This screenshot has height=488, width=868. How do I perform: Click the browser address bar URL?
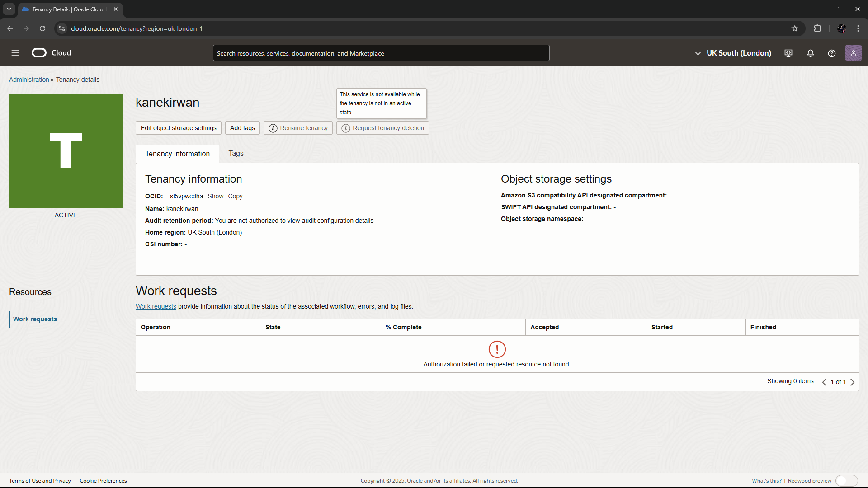pyautogui.click(x=137, y=28)
